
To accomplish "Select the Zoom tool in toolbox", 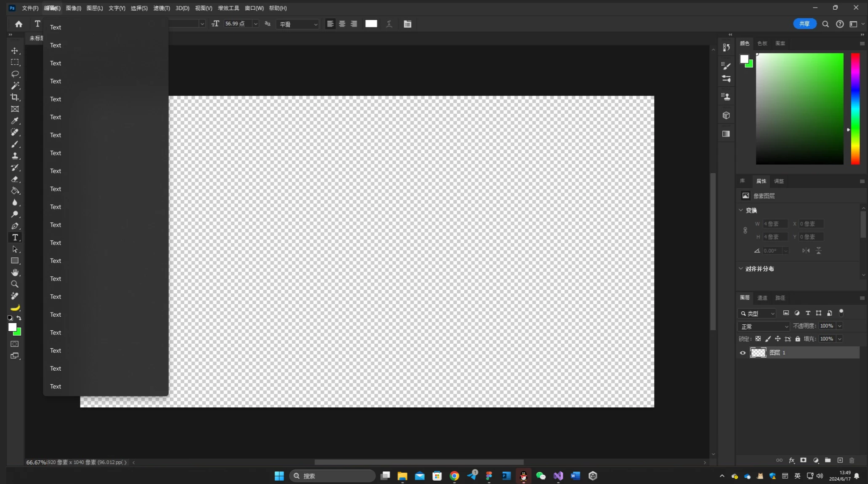I will click(x=15, y=284).
